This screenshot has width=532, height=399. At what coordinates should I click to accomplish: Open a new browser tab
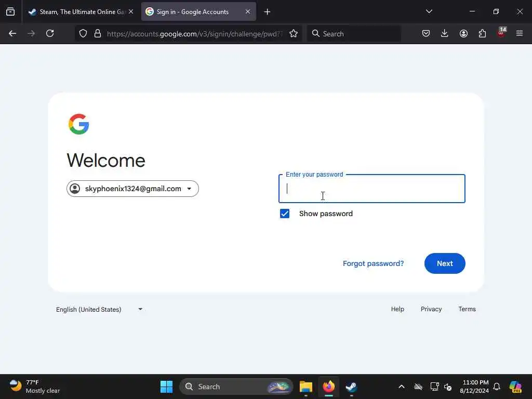pyautogui.click(x=267, y=12)
